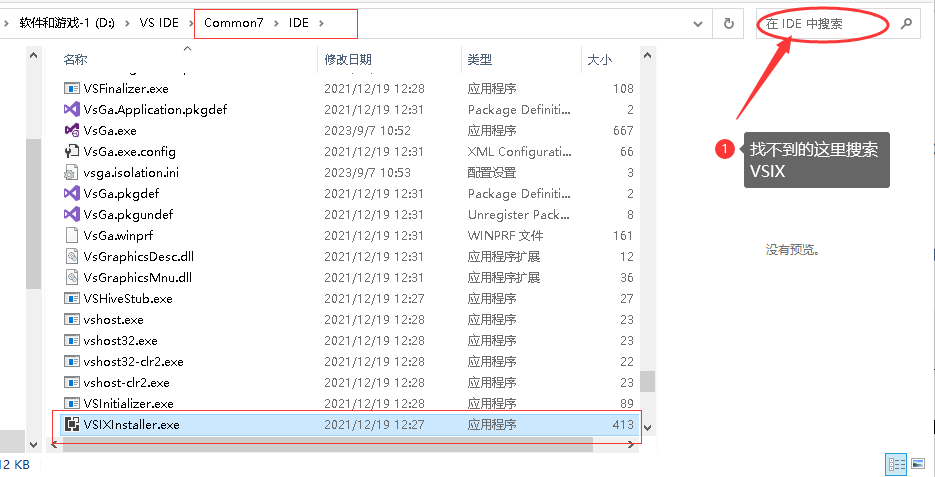The image size is (935, 477).
Task: Click the VsGa.winprf blank file icon
Action: pyautogui.click(x=72, y=236)
